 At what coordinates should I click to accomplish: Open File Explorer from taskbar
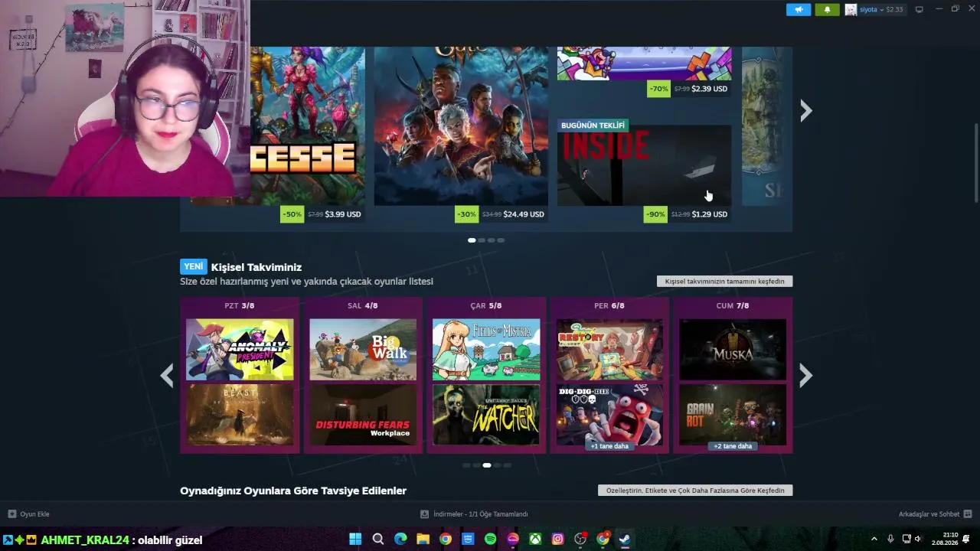423,539
